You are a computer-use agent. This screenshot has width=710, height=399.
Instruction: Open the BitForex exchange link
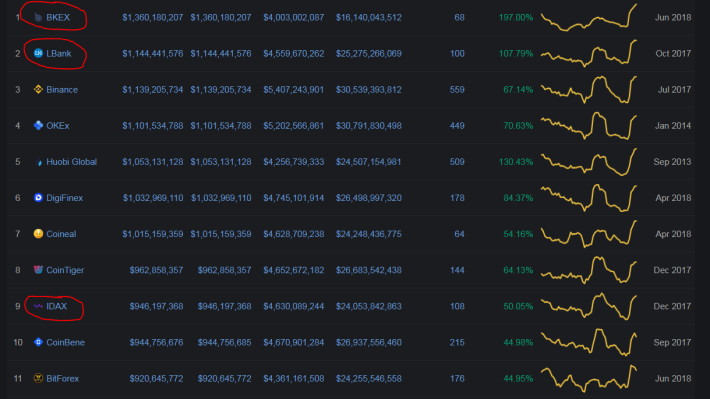tap(62, 378)
